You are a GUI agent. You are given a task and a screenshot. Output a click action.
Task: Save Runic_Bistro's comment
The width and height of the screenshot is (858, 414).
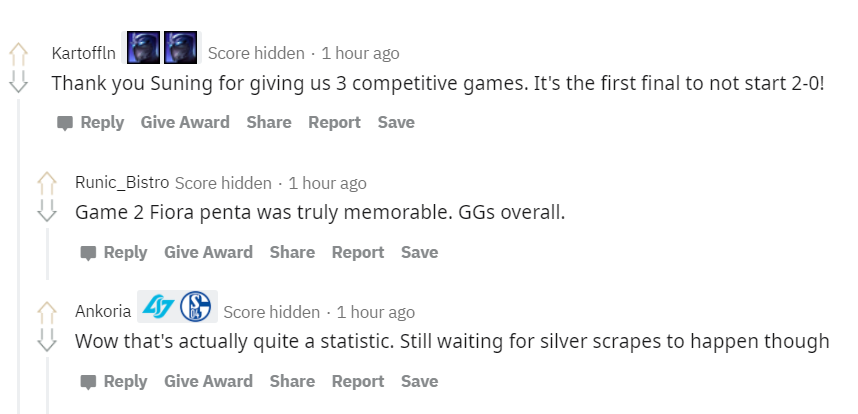420,252
